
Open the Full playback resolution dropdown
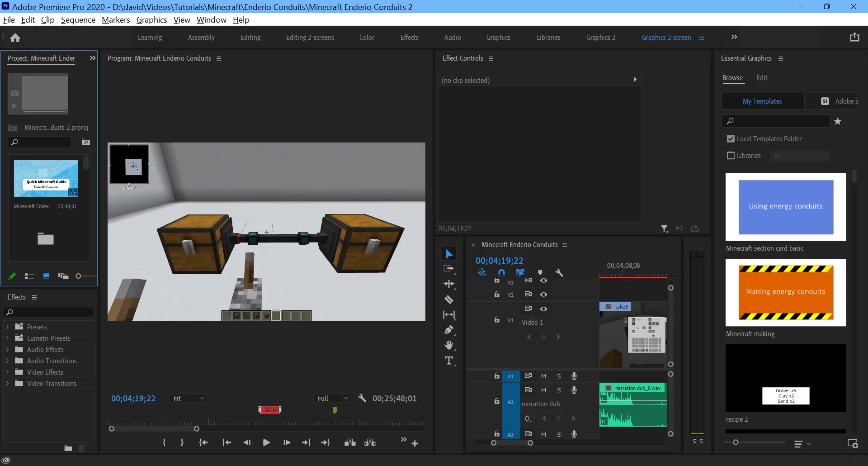[x=332, y=398]
